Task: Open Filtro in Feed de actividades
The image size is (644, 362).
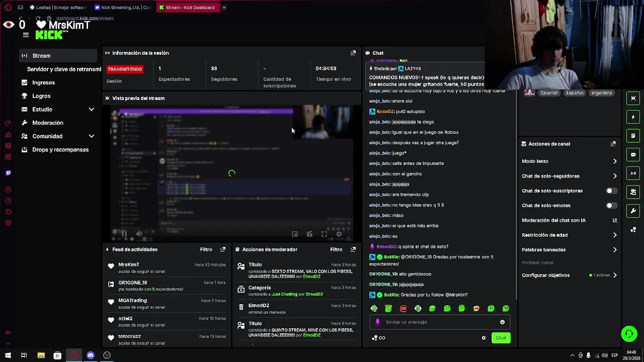Action: point(206,249)
